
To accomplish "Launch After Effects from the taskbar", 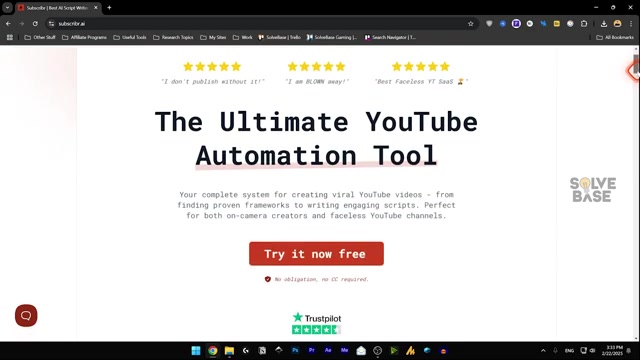I will coord(328,351).
